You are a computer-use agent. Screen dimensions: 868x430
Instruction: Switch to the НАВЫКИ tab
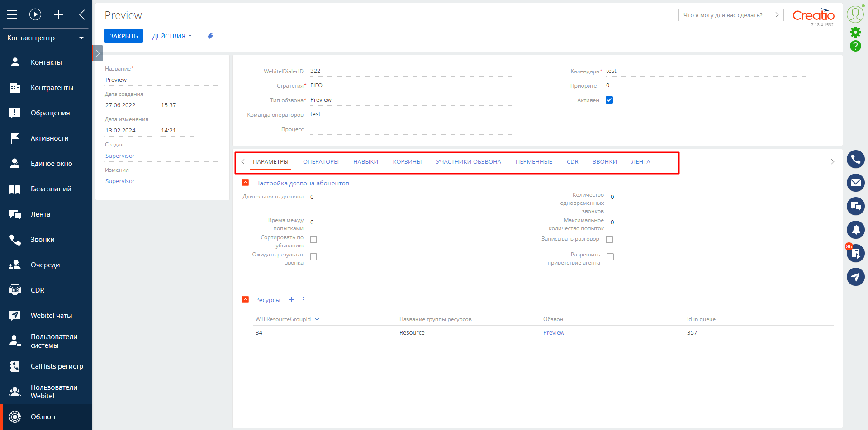point(365,162)
